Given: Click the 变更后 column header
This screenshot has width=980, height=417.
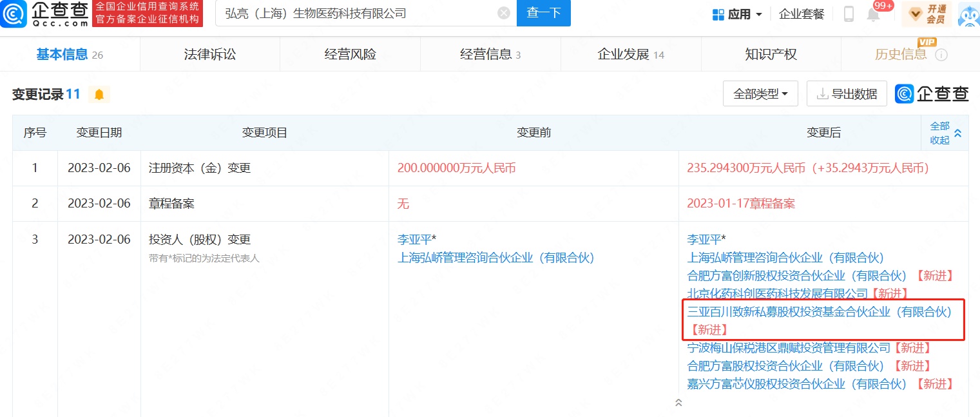Looking at the screenshot, I should [x=824, y=133].
